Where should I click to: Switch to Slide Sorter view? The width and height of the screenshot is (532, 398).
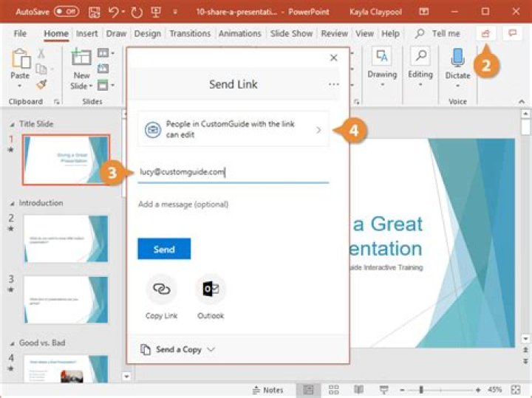pos(333,390)
